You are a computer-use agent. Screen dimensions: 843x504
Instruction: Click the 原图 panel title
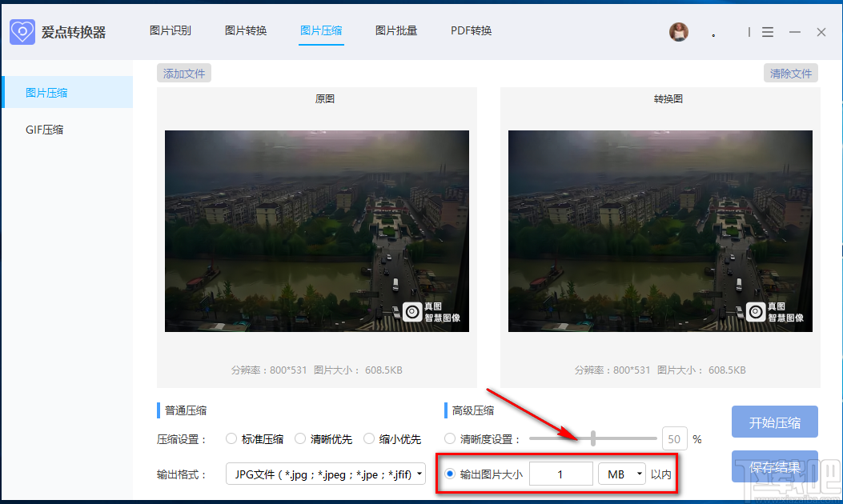pyautogui.click(x=325, y=99)
